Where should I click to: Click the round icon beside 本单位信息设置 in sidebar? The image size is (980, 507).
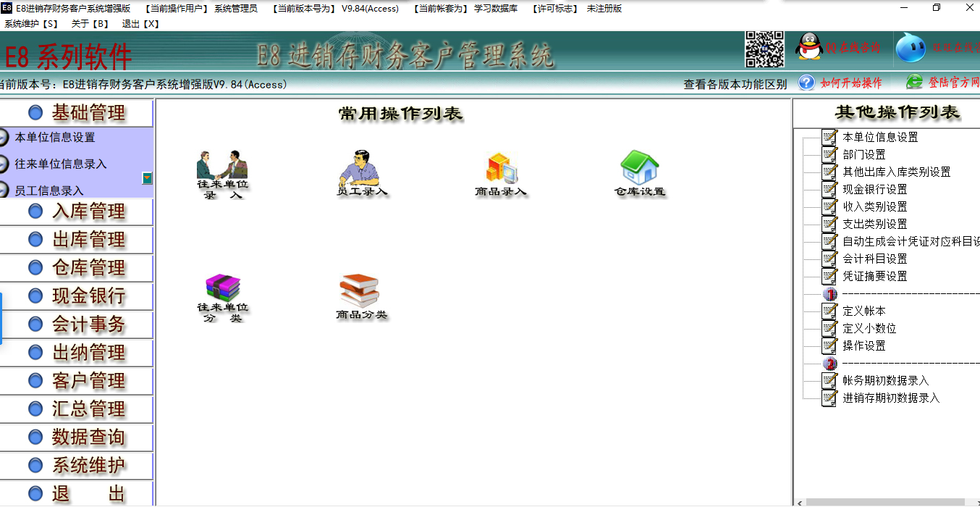pyautogui.click(x=4, y=138)
